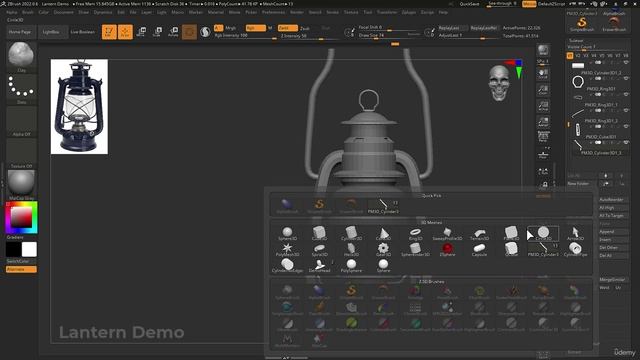Adjust the Draw Size slider
This screenshot has height=360, width=640.
pos(389,36)
